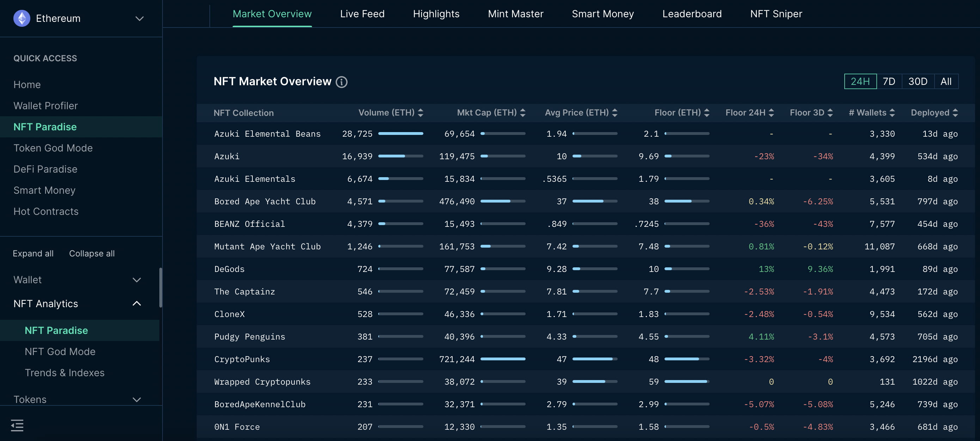Select the 24H time range
This screenshot has width=980, height=441.
860,81
